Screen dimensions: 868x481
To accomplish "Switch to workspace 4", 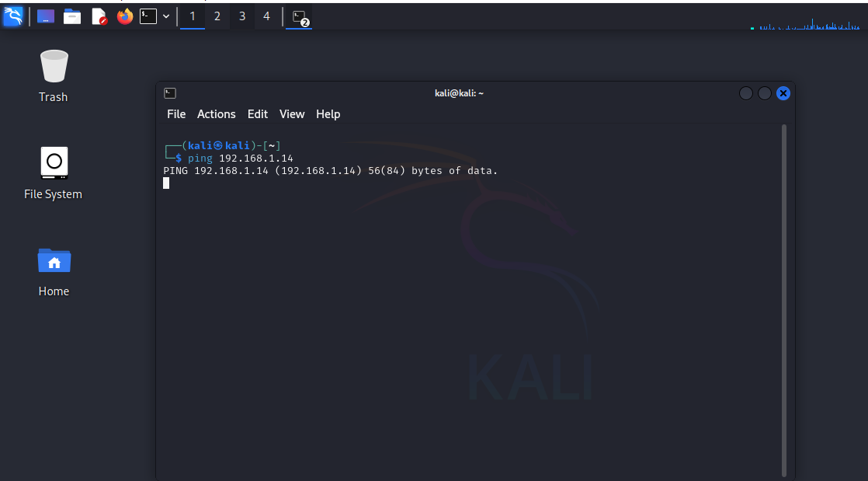I will [266, 16].
